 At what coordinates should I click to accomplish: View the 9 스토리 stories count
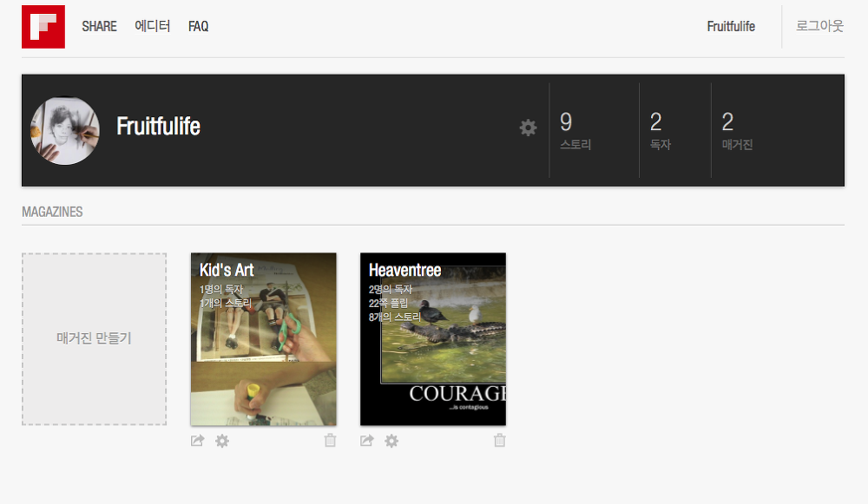[575, 131]
